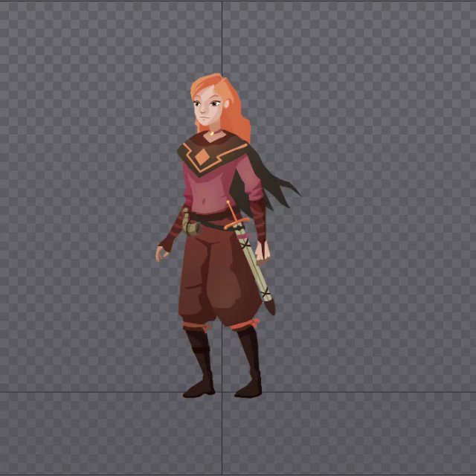Select the red-haired character's face on canvas
The image size is (476, 476).
[x=208, y=107]
